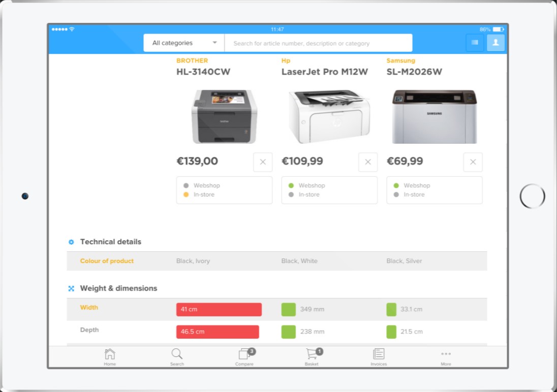
Task: Click the green 33.1 cm width swatch
Action: pyautogui.click(x=391, y=309)
